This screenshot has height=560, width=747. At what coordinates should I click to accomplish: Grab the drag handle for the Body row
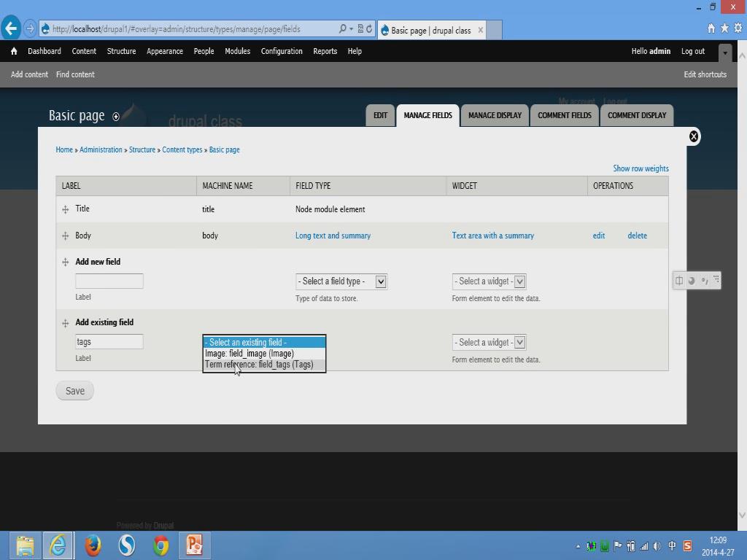[65, 236]
